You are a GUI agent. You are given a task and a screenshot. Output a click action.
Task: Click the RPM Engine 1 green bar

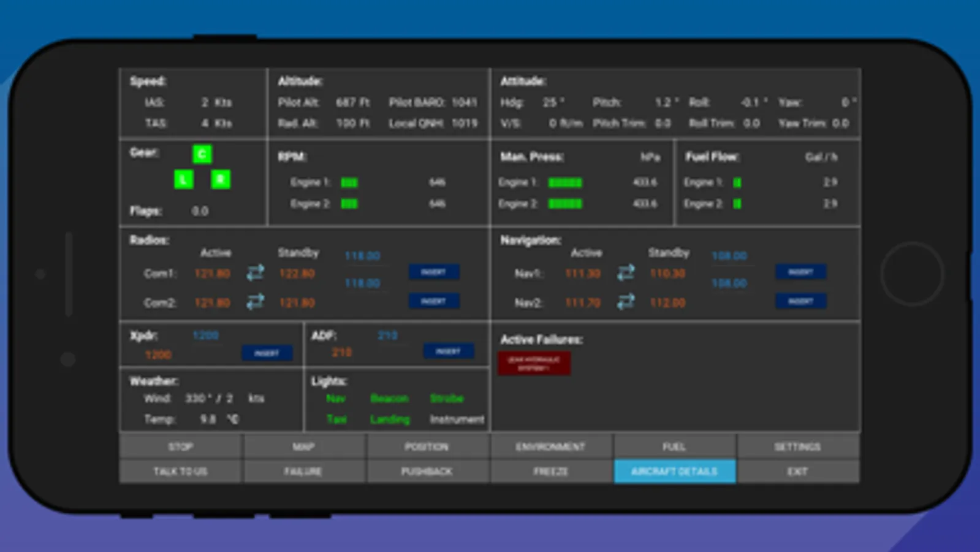(349, 183)
